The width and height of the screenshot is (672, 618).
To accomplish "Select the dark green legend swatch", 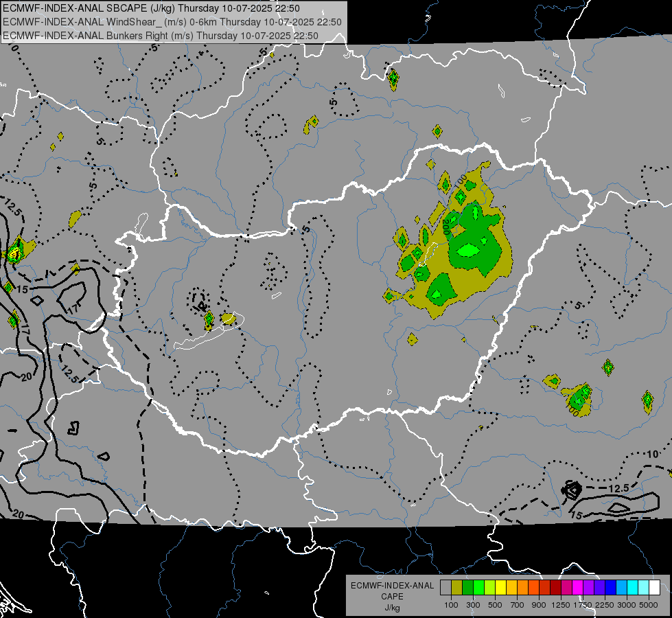I will [x=467, y=588].
